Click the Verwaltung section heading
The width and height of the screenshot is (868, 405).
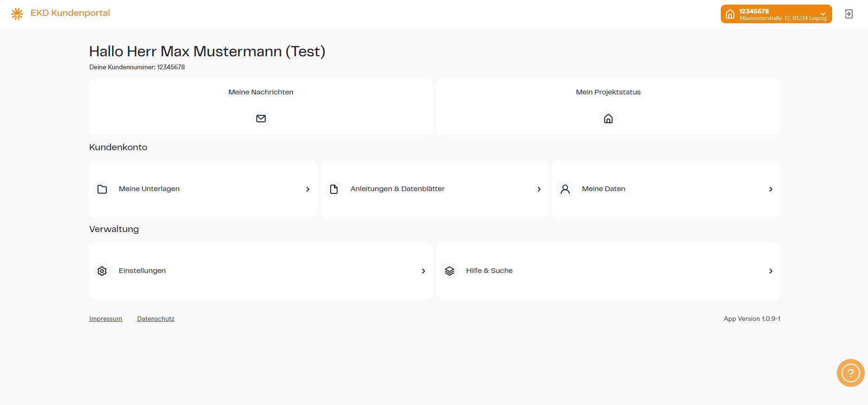point(114,229)
